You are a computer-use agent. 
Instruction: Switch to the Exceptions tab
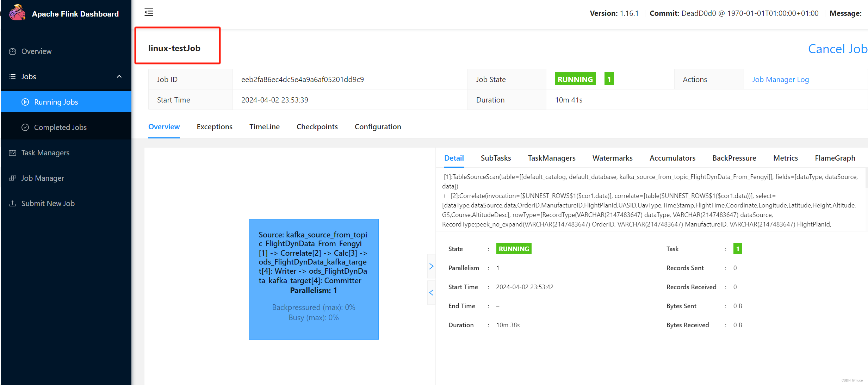(215, 127)
